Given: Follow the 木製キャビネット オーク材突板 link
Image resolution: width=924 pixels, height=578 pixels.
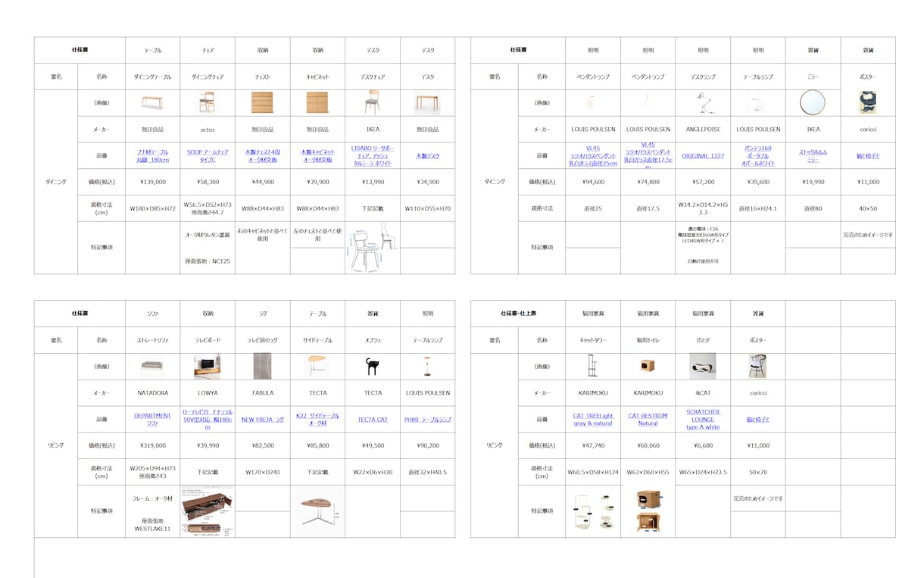Looking at the screenshot, I should (x=317, y=156).
